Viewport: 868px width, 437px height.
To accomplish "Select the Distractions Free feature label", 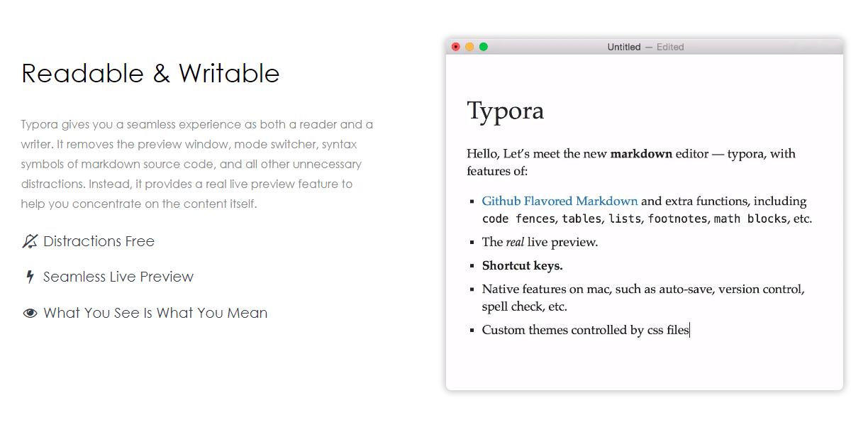I will click(99, 242).
